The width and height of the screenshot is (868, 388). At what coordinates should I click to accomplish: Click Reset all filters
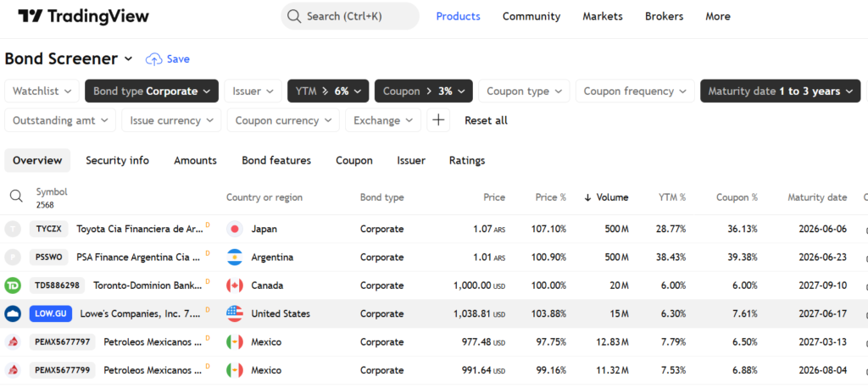[x=486, y=120]
